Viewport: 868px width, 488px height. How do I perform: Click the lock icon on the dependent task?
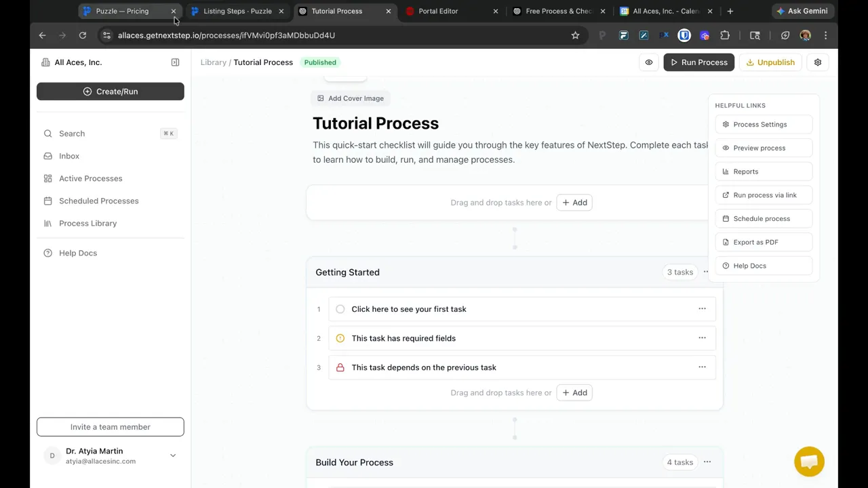(x=340, y=367)
